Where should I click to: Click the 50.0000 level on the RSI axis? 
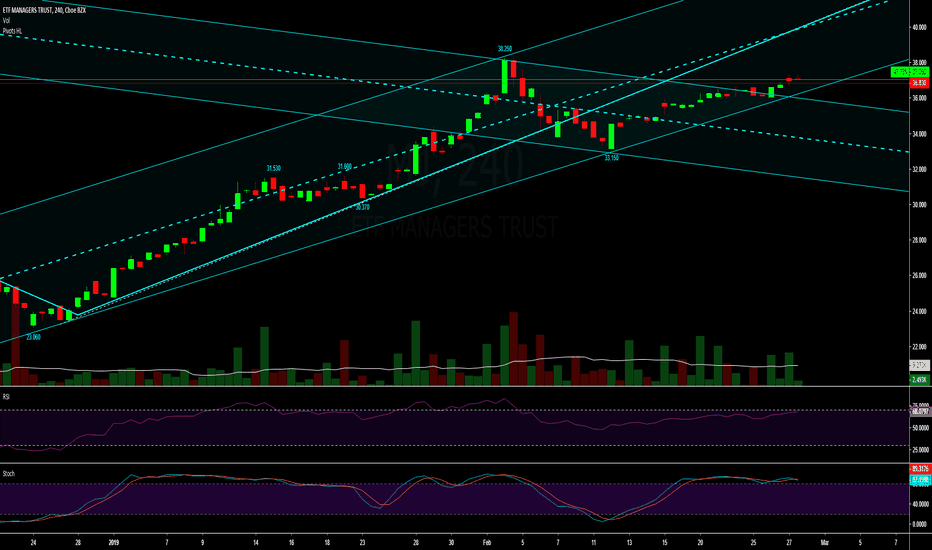[x=920, y=428]
